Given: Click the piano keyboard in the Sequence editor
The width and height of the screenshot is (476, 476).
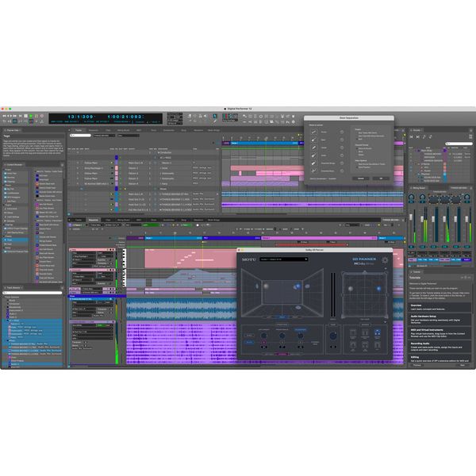Looking at the screenshot, I should tap(124, 268).
